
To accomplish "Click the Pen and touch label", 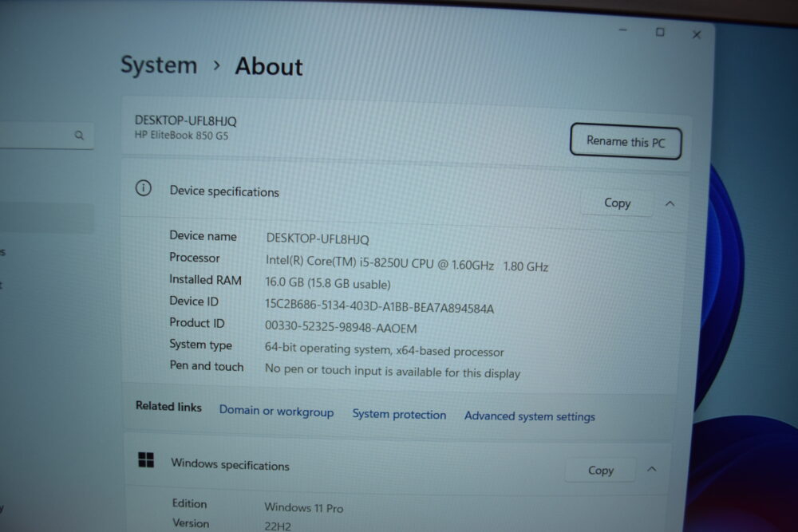I will (x=207, y=366).
